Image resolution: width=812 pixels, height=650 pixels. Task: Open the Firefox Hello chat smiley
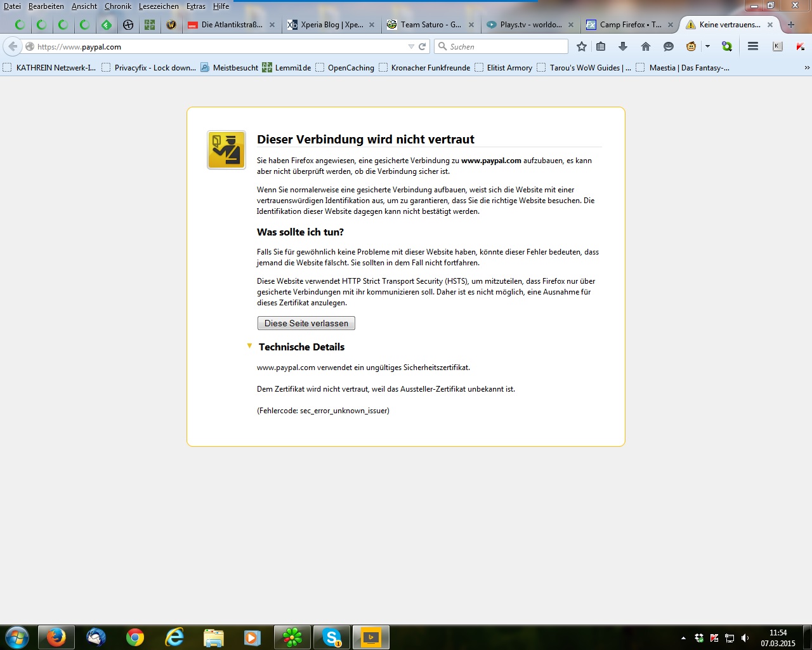(668, 46)
